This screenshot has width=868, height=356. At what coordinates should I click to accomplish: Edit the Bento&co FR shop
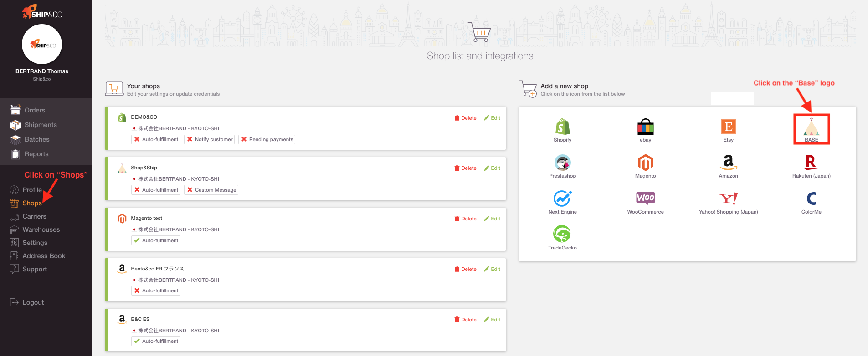(492, 269)
